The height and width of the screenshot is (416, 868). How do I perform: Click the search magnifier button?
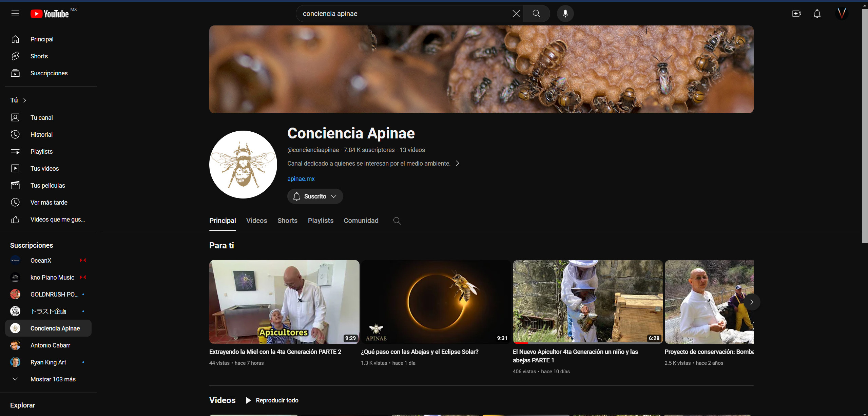pyautogui.click(x=536, y=14)
